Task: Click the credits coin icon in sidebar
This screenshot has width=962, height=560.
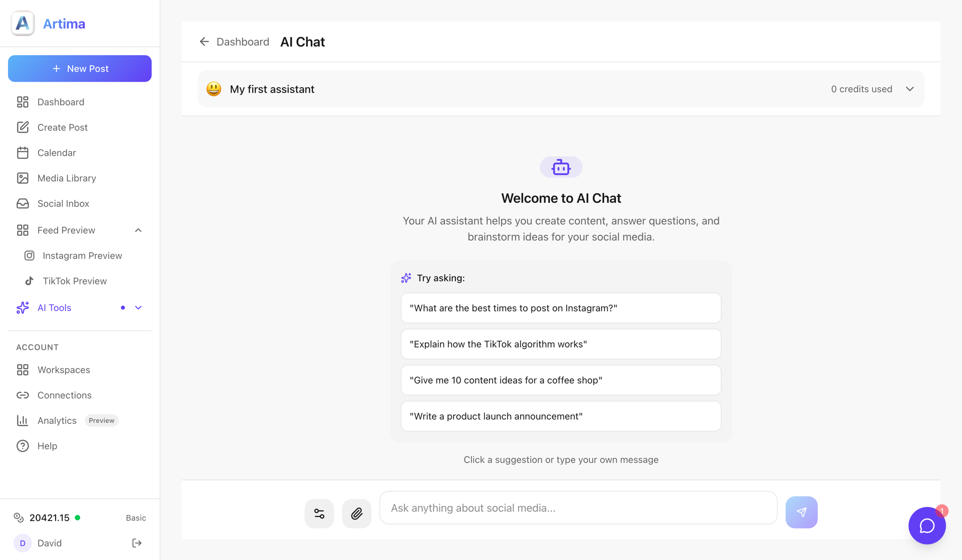Action: [x=19, y=517]
